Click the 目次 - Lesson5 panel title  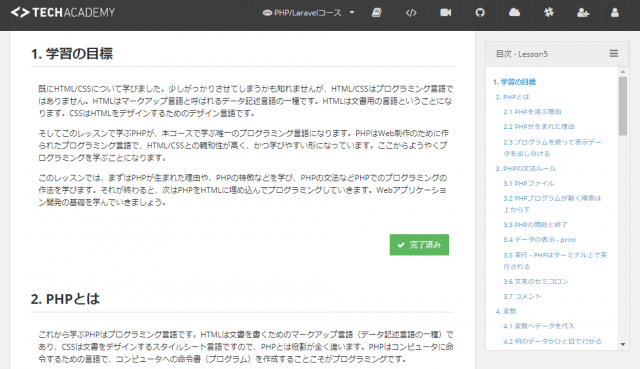pos(522,54)
